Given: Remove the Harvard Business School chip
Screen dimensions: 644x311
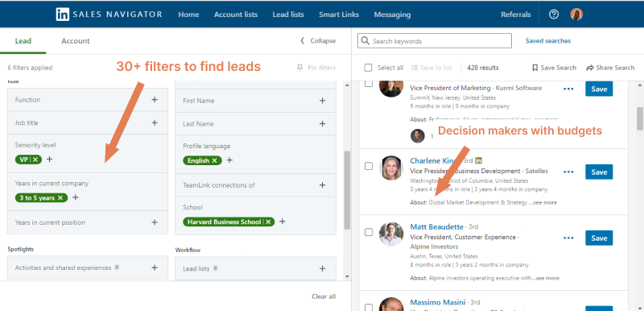Looking at the screenshot, I should (x=268, y=222).
